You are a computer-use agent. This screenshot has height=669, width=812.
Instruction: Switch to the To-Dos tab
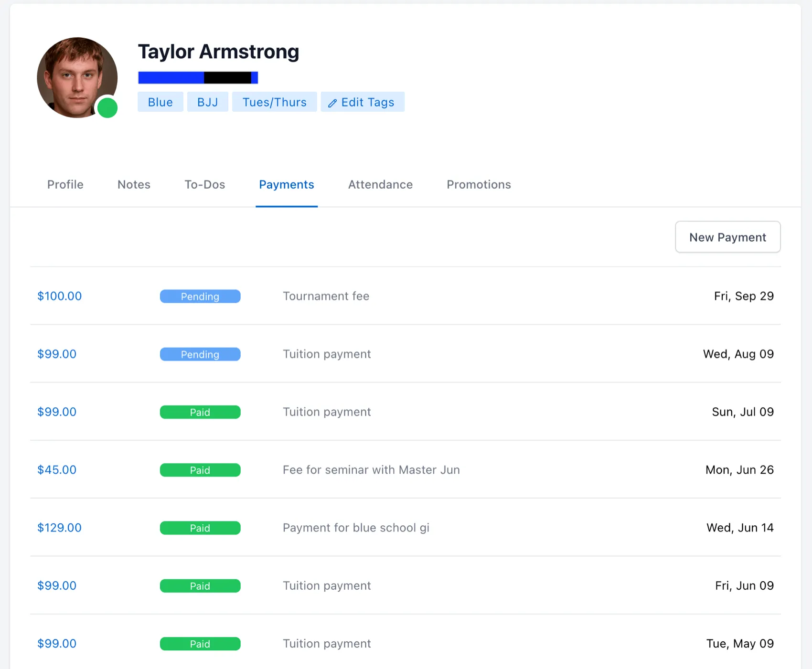tap(204, 185)
